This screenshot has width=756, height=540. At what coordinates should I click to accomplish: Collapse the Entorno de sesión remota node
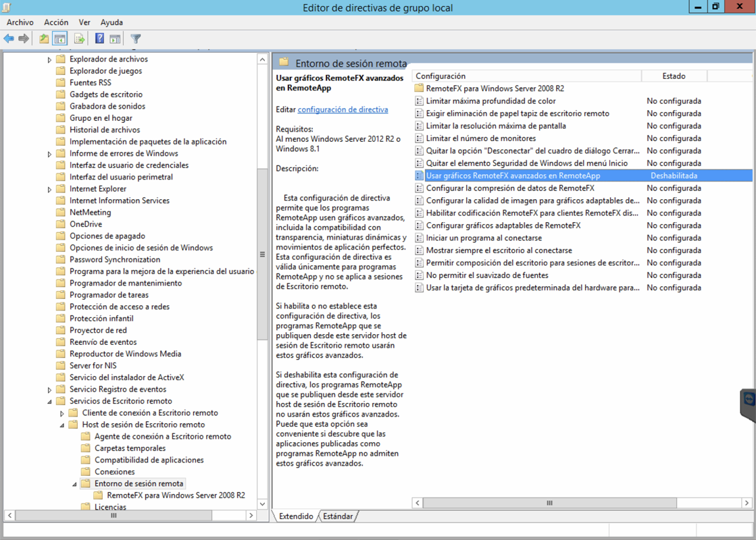[74, 484]
